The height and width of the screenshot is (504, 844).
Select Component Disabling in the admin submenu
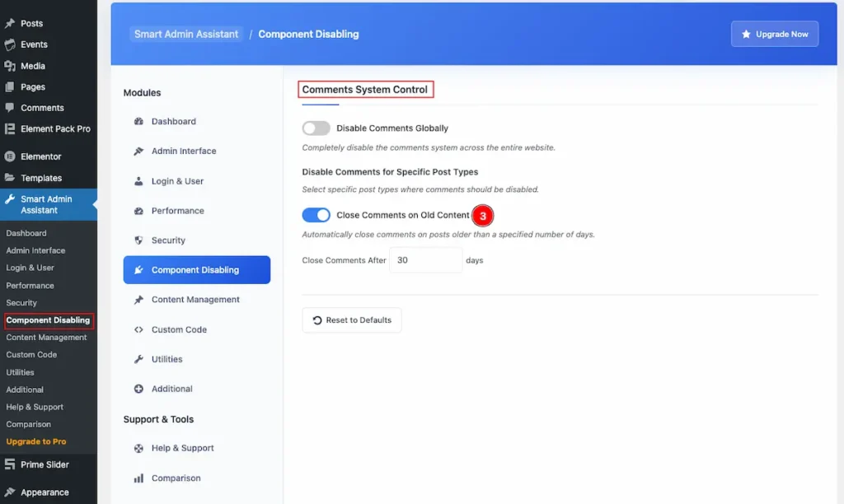click(48, 320)
